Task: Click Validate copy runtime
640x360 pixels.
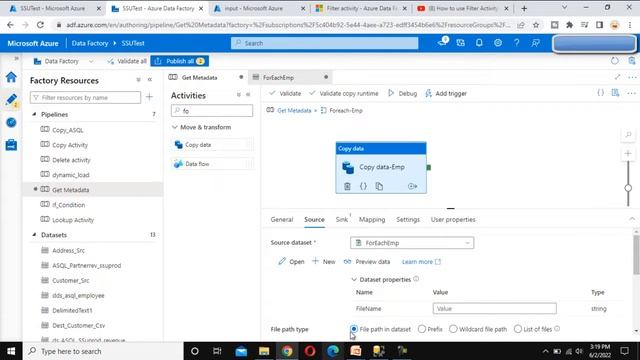Action: click(344, 93)
